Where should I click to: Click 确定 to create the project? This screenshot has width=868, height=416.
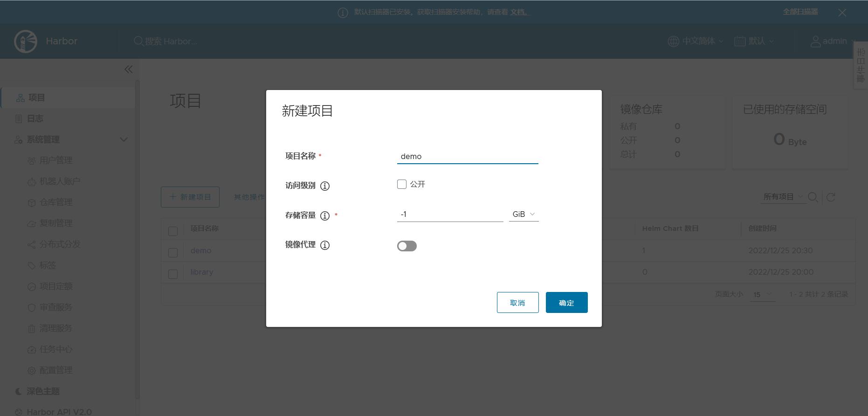pyautogui.click(x=566, y=303)
